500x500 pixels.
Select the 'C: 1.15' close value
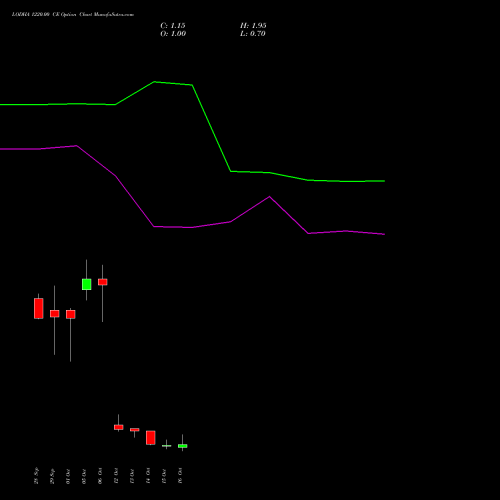[x=173, y=26]
